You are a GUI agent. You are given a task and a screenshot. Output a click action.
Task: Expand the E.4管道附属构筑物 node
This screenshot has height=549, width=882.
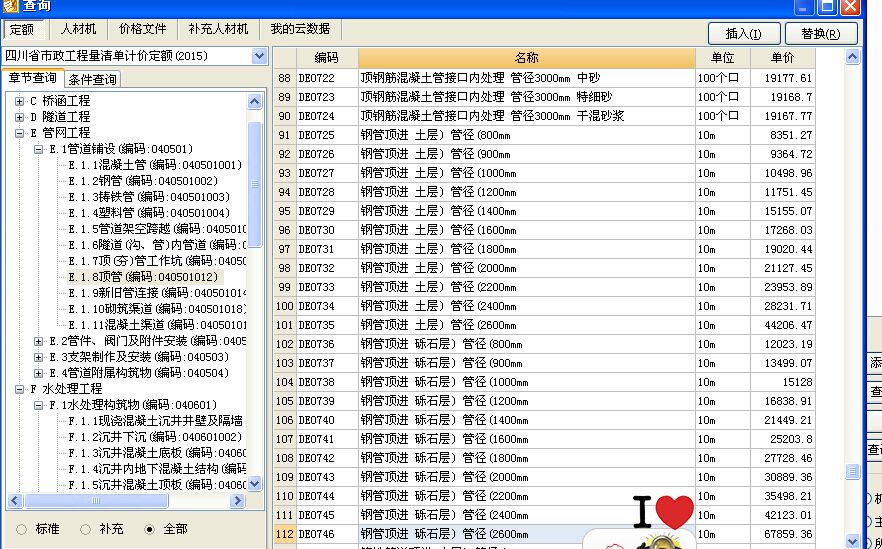[x=38, y=373]
